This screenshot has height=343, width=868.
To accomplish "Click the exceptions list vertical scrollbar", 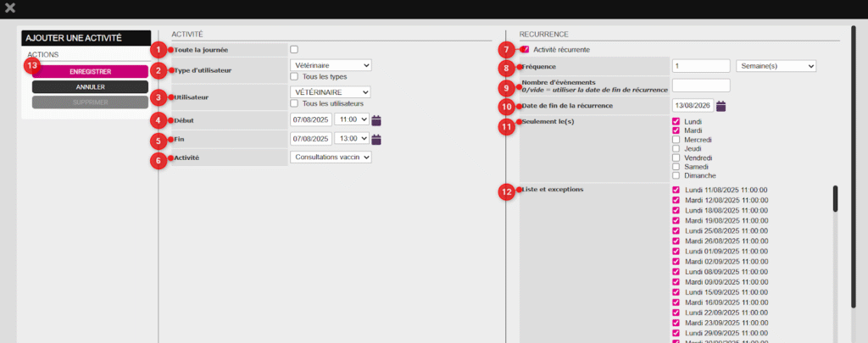I will (x=835, y=199).
